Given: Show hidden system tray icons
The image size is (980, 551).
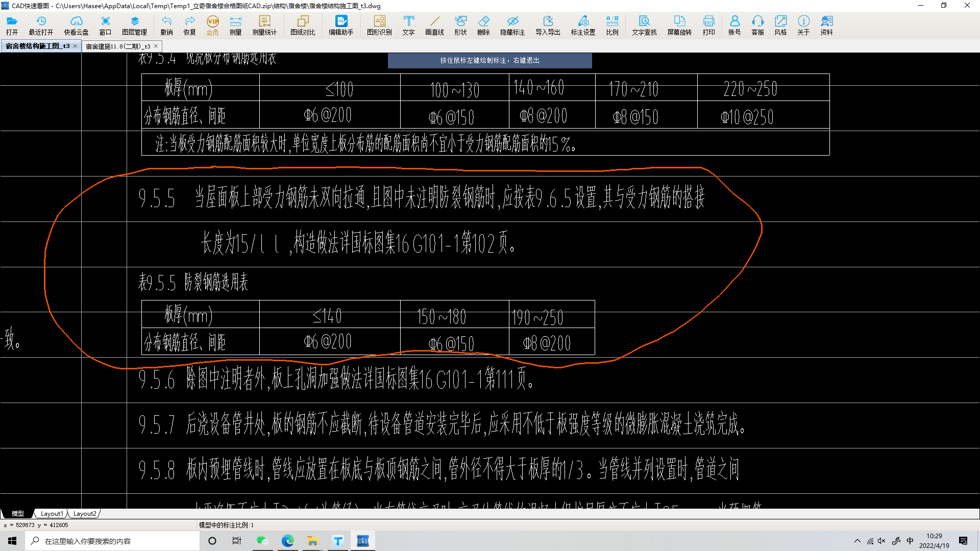Looking at the screenshot, I should tap(857, 541).
